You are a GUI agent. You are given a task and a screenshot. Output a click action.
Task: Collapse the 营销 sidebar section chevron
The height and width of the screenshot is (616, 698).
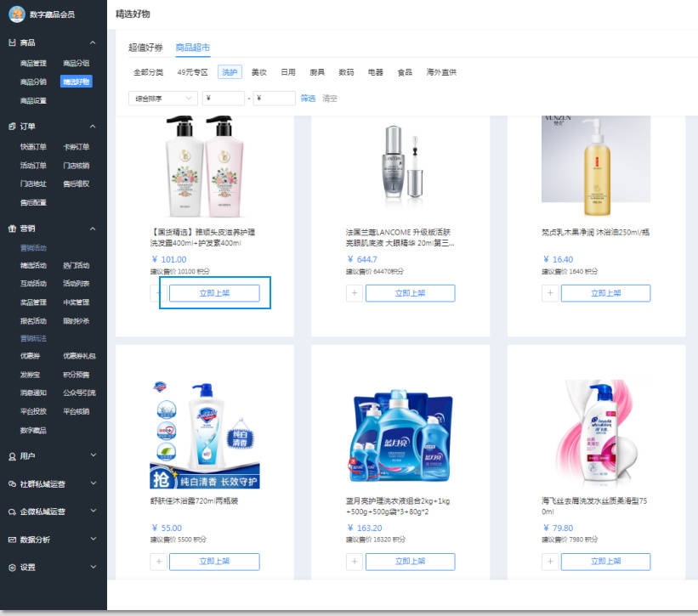(93, 229)
